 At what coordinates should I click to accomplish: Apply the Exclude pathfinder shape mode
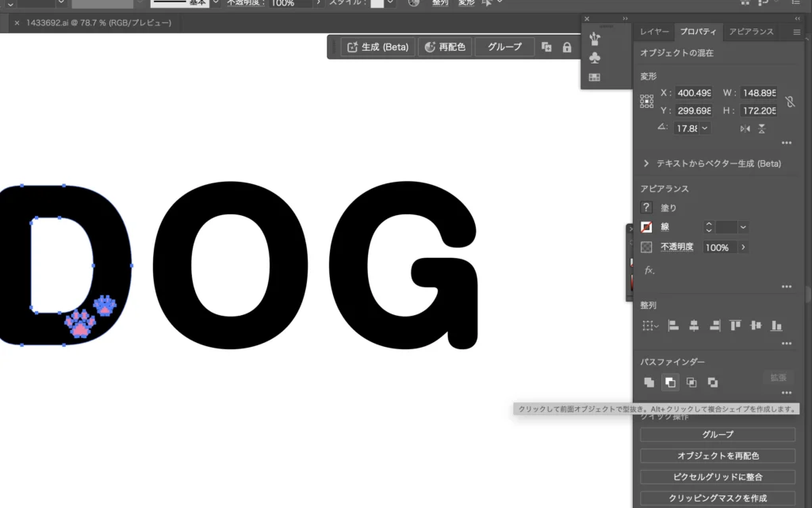(713, 383)
